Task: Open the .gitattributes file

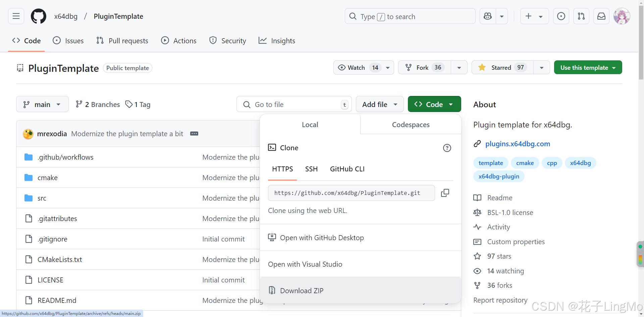Action: point(57,219)
